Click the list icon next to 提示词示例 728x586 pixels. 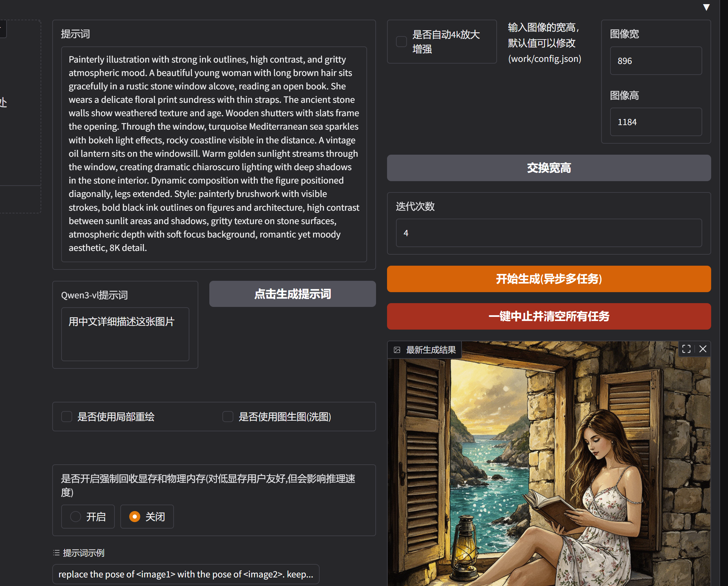[x=56, y=553]
